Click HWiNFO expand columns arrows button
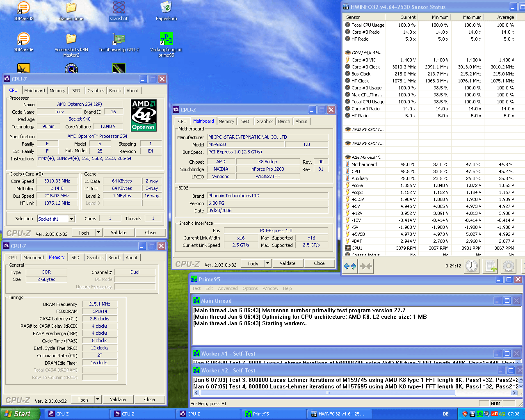This screenshot has width=525, height=420. coord(349,266)
